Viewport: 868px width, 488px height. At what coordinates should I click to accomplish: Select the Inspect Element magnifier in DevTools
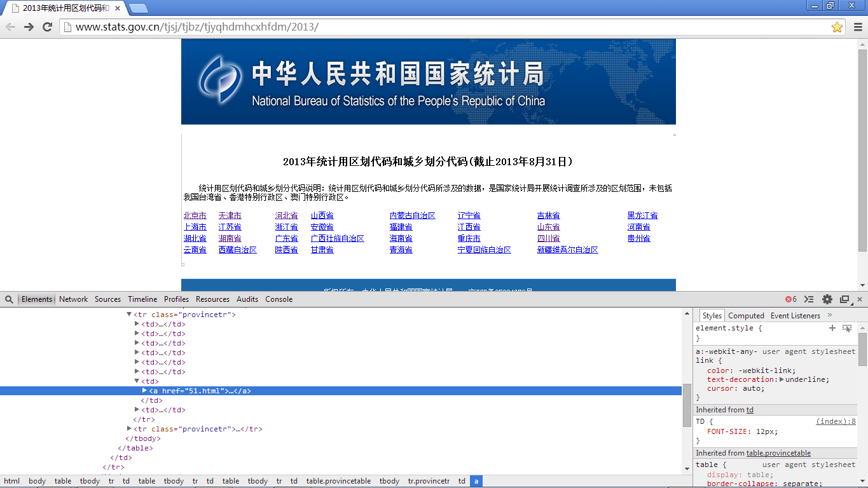[9, 299]
